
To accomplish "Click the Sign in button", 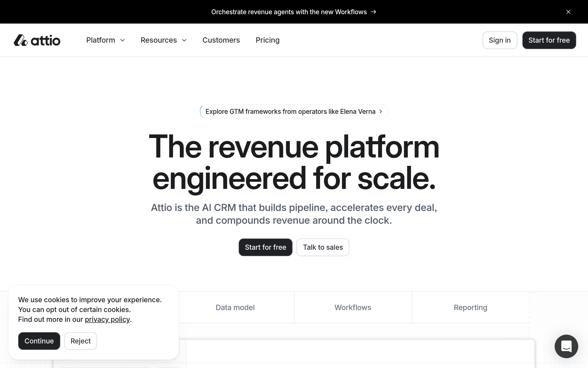I will pyautogui.click(x=500, y=40).
